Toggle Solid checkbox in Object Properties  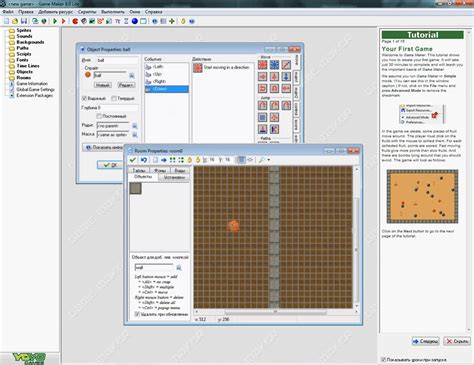point(114,98)
